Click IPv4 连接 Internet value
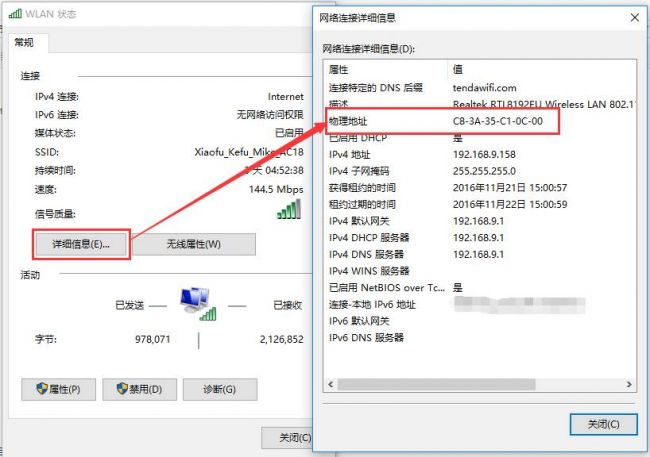650x457 pixels. pyautogui.click(x=286, y=97)
